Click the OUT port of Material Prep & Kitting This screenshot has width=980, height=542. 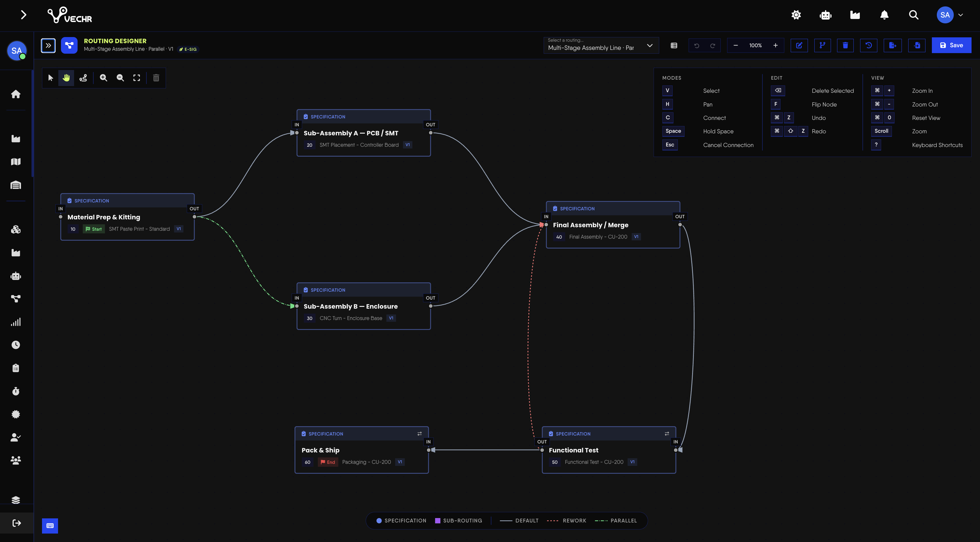195,217
